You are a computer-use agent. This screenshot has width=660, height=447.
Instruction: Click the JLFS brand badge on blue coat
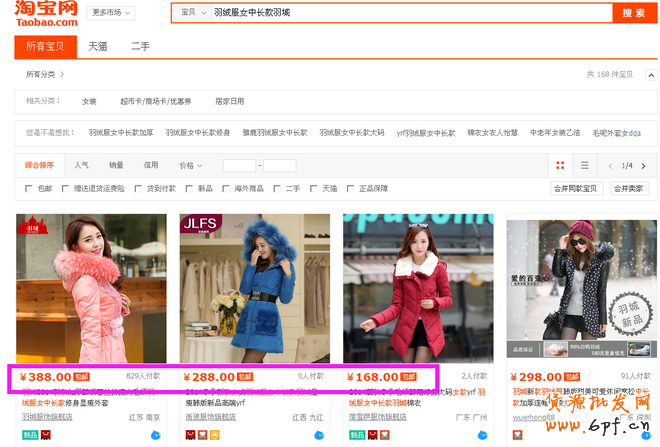[x=197, y=226]
